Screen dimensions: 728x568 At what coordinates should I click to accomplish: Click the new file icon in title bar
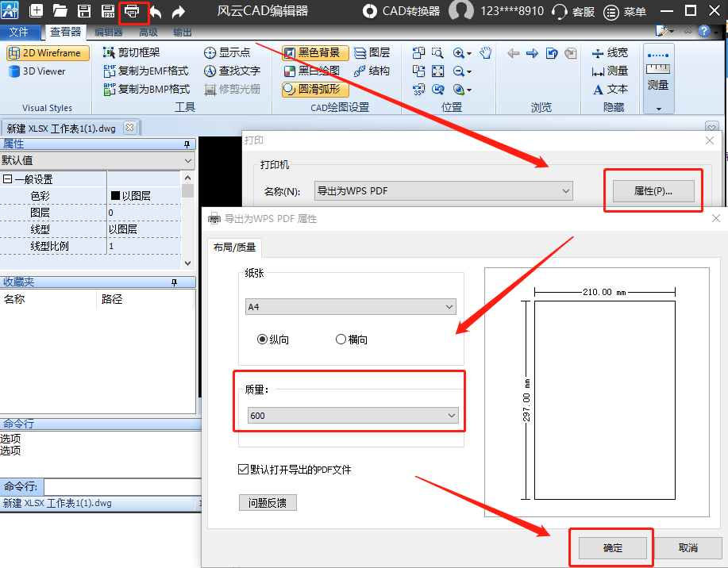(x=37, y=10)
